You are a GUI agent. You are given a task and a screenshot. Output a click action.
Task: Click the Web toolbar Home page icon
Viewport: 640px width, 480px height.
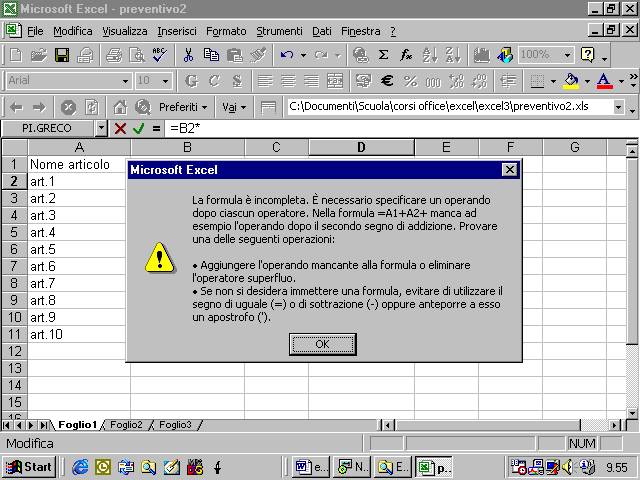120,107
